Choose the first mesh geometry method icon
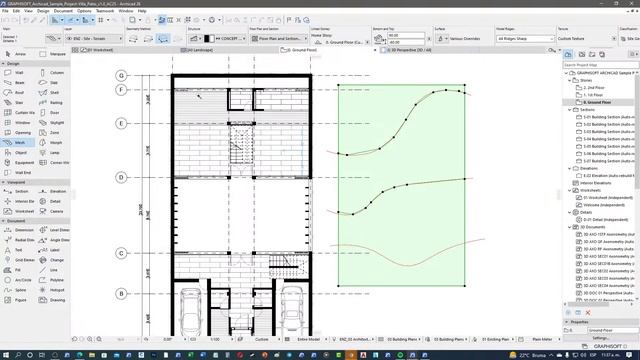This screenshot has height=360, width=640. [133, 39]
